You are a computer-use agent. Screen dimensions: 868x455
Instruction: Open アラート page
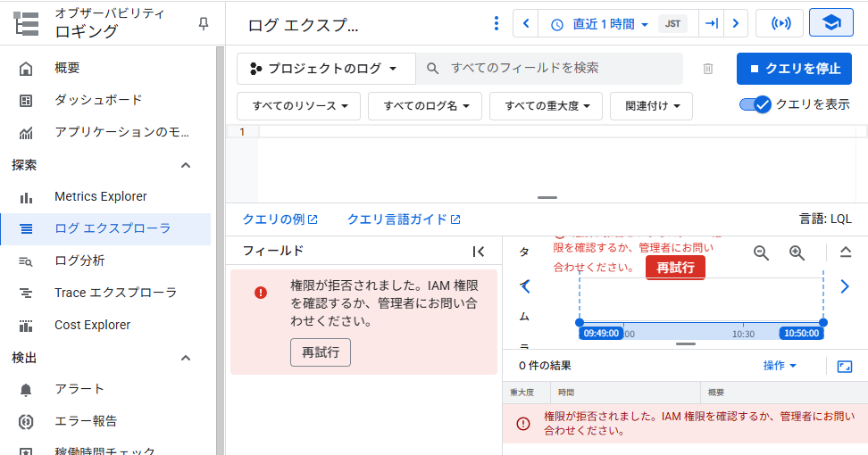click(x=79, y=389)
